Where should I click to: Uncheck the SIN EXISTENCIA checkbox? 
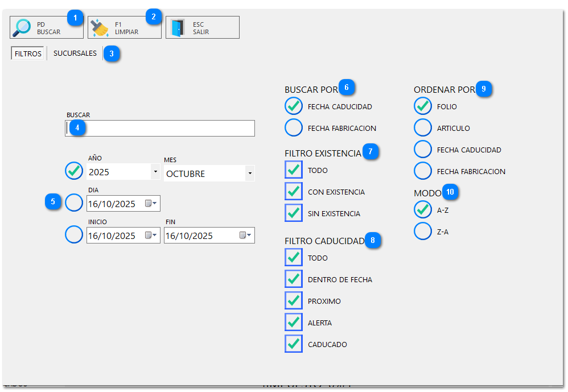pyautogui.click(x=294, y=213)
